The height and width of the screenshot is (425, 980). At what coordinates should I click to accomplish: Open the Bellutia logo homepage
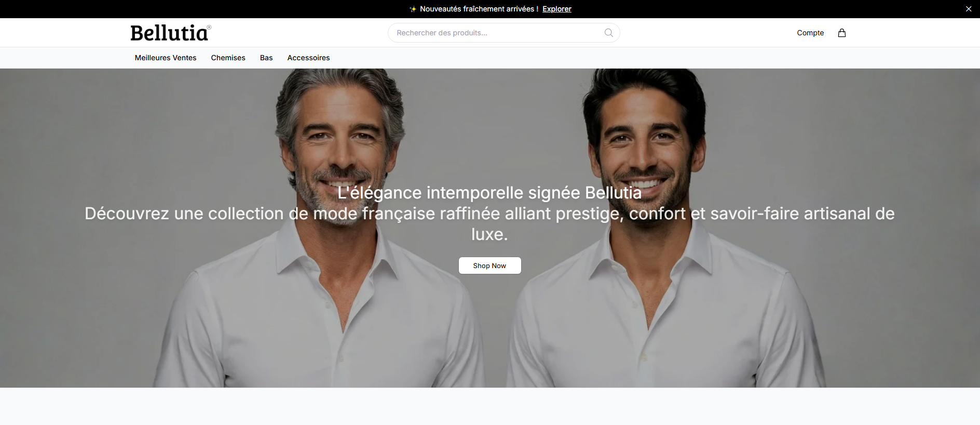point(171,33)
